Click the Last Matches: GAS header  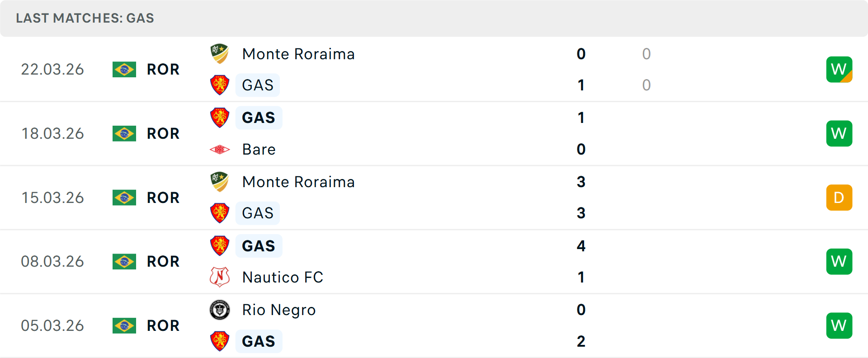85,18
